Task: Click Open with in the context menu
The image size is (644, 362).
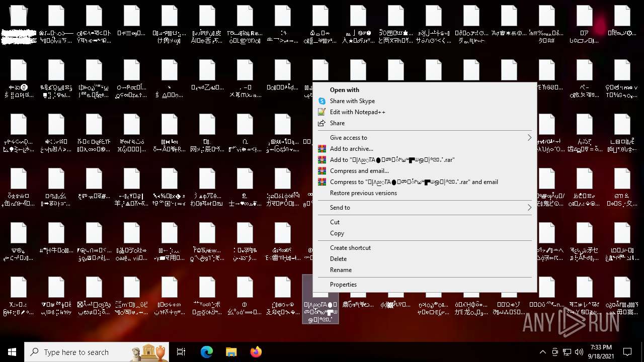Action: point(344,90)
